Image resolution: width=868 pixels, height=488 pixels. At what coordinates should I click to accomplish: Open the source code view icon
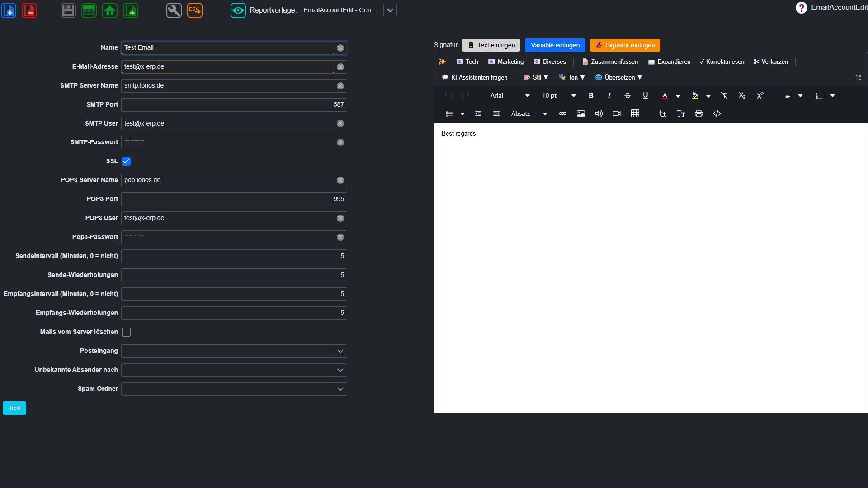[717, 113]
